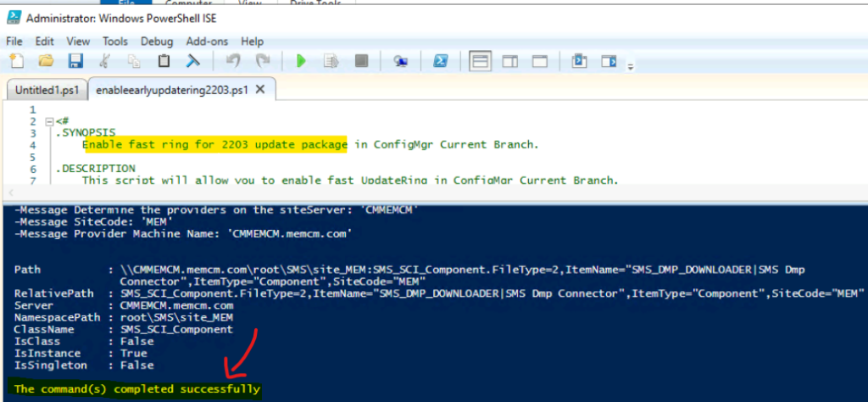The image size is (868, 402).
Task: Save the script with the floppy icon
Action: pyautogui.click(x=75, y=60)
